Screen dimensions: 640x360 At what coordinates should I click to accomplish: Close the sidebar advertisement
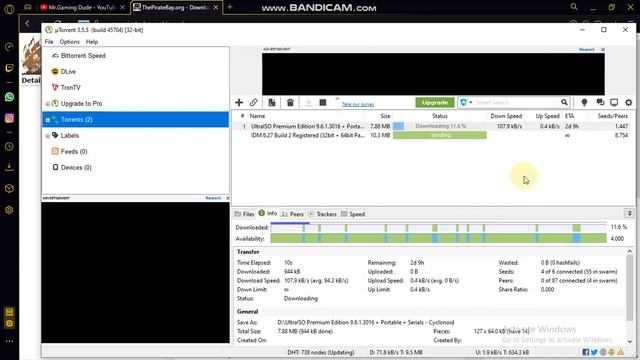[x=227, y=198]
